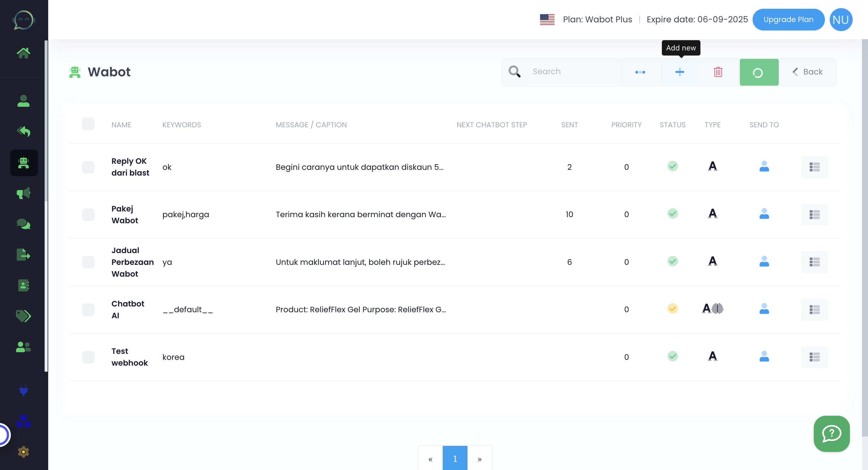Click the next page » button
This screenshot has height=470, width=868.
click(x=480, y=459)
